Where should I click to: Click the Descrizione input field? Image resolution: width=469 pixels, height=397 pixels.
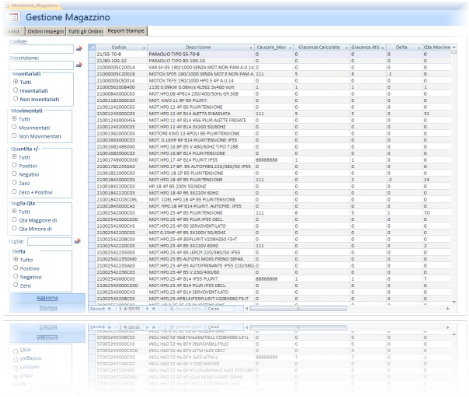(41, 65)
